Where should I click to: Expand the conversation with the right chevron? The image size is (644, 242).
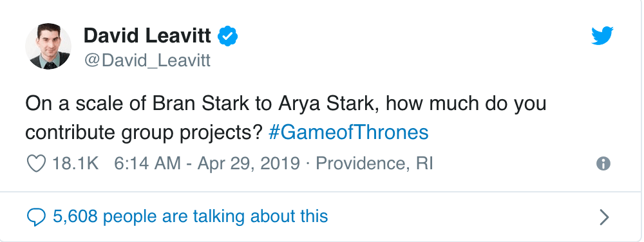[x=604, y=217]
